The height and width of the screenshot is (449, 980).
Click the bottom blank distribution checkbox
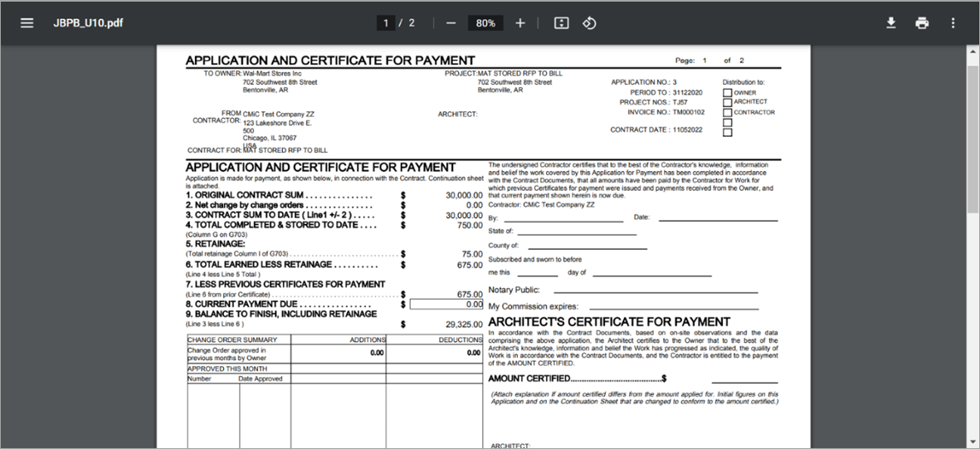727,133
